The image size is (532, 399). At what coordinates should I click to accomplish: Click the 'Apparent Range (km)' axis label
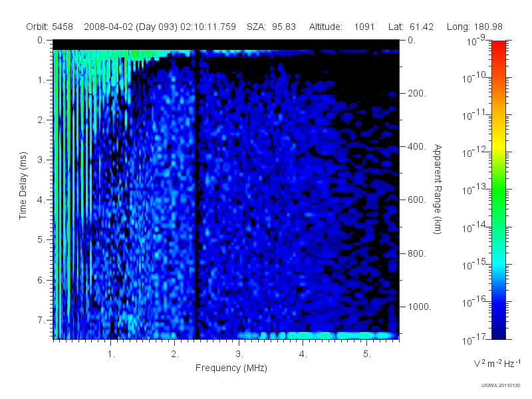(x=438, y=189)
